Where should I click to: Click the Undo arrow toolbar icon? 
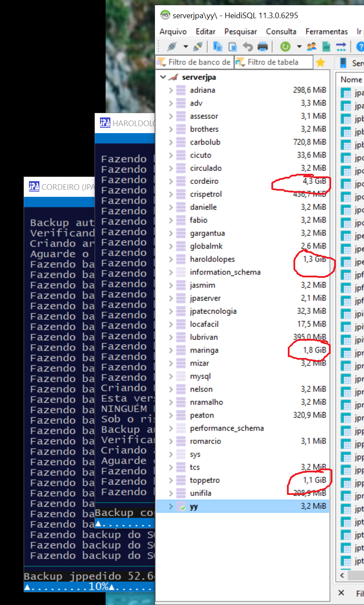click(248, 46)
